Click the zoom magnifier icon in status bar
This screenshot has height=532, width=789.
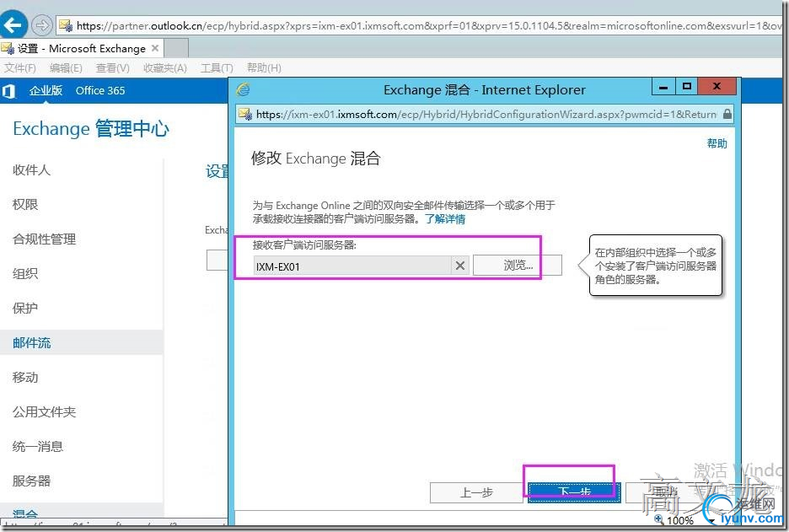659,519
